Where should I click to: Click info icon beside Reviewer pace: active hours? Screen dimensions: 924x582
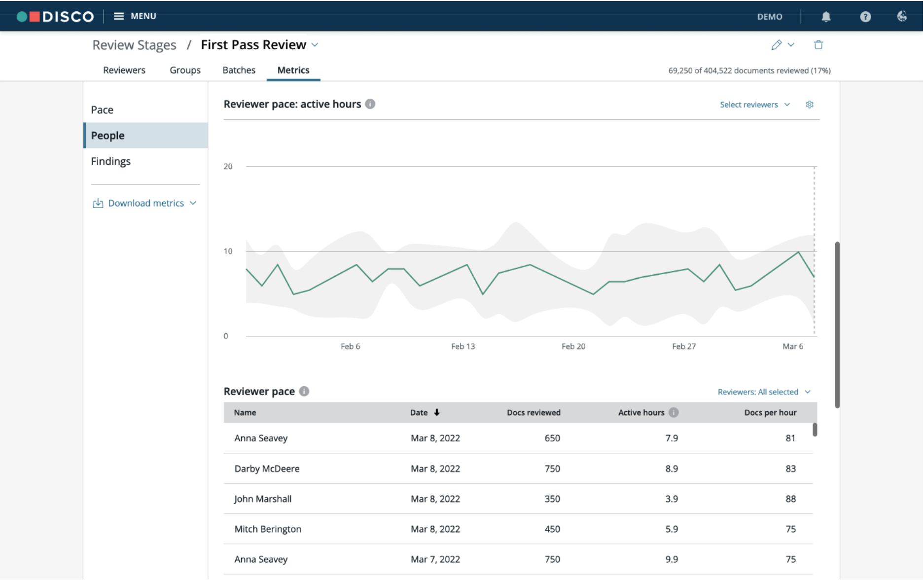tap(370, 104)
